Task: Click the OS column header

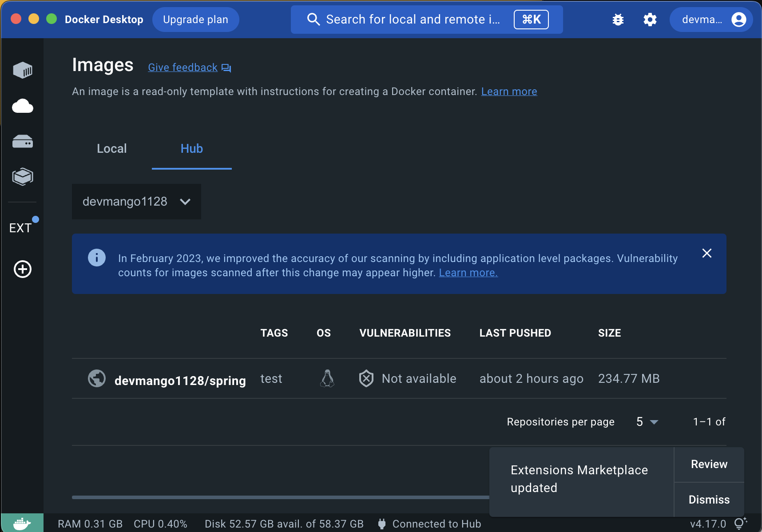Action: 324,333
